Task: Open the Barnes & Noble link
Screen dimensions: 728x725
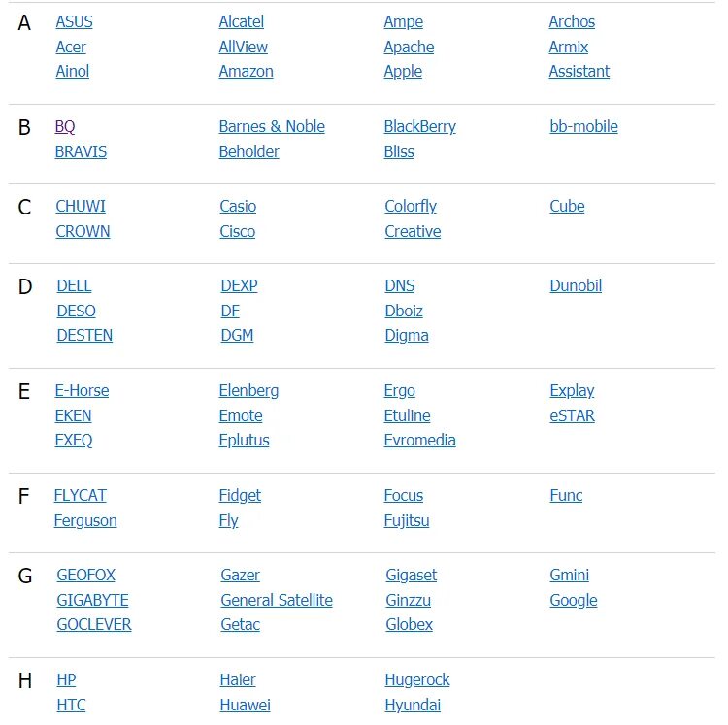Action: [x=272, y=126]
